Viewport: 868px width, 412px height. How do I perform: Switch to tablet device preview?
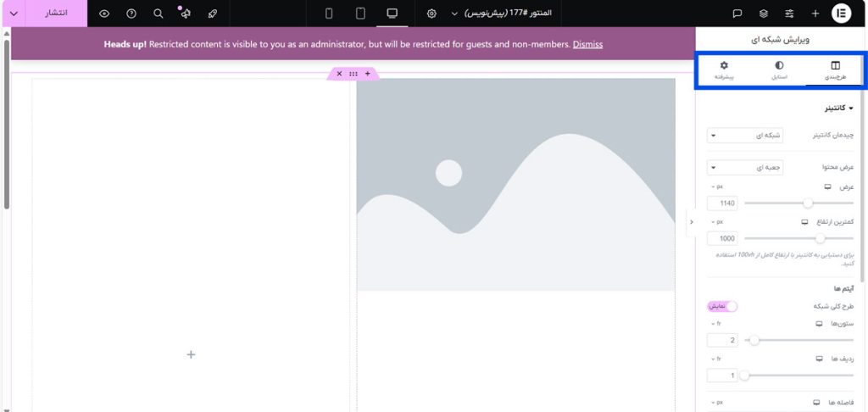point(360,14)
